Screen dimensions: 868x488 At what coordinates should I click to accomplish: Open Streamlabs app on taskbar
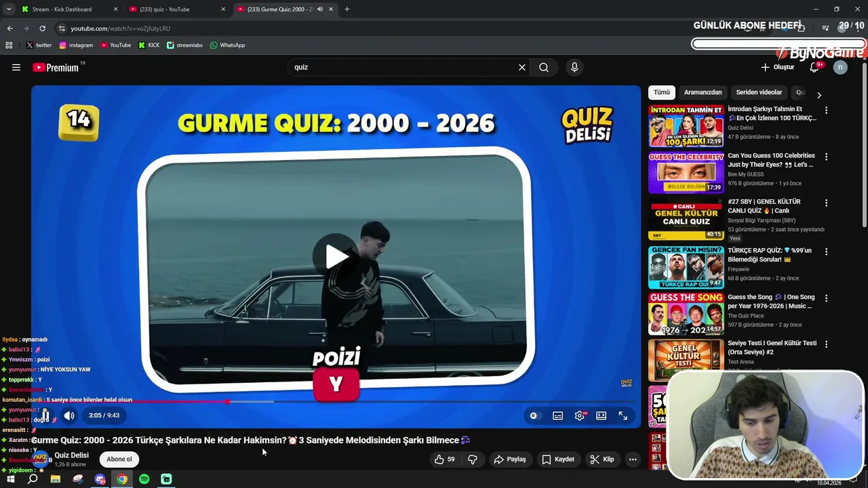(x=166, y=479)
